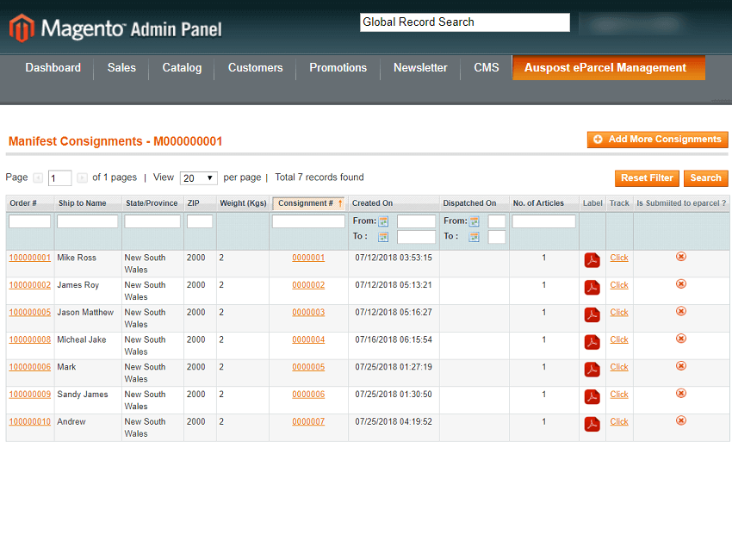The height and width of the screenshot is (560, 732).
Task: Open the CMS menu
Action: click(x=486, y=68)
